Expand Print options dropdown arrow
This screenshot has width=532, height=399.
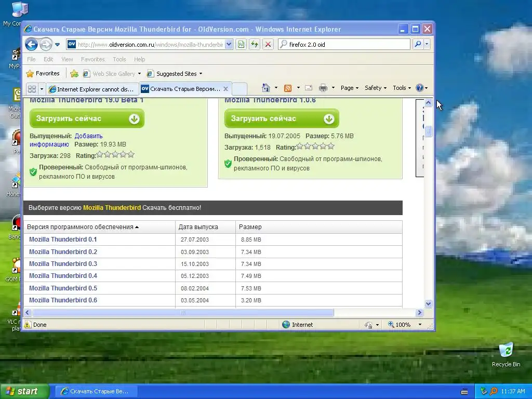(333, 88)
